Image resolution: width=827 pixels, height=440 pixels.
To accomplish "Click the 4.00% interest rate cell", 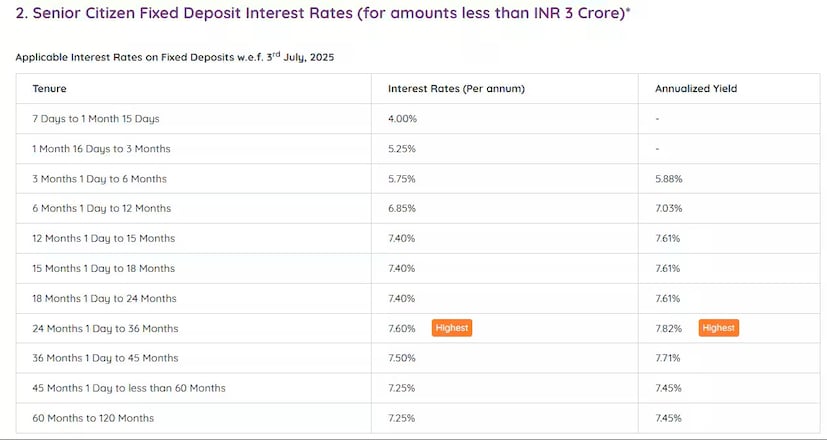I will [x=402, y=119].
